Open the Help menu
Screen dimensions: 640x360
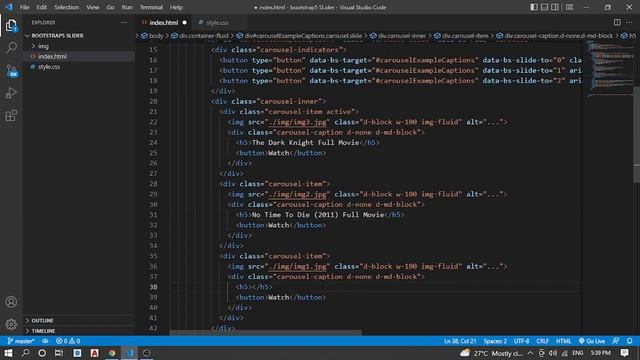(x=176, y=7)
